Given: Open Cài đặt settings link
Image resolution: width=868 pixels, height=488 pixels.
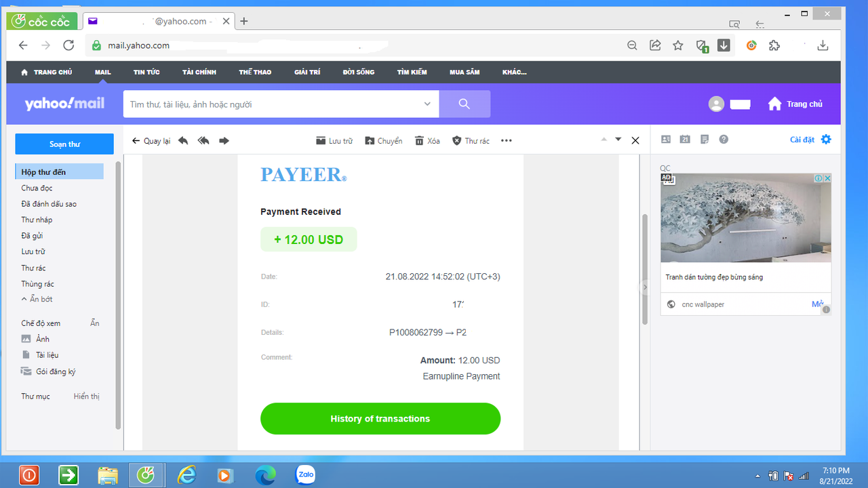Looking at the screenshot, I should coord(802,140).
